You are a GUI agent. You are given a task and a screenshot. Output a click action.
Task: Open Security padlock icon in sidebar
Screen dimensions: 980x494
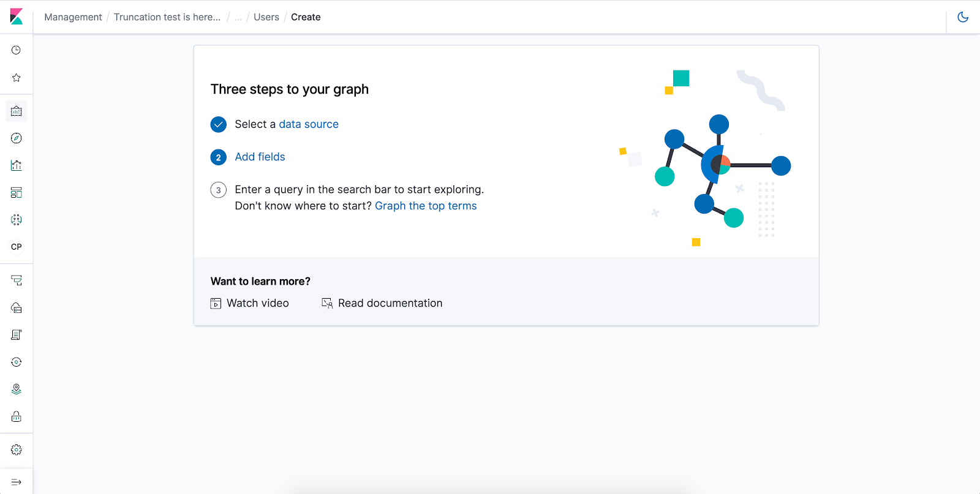click(17, 417)
